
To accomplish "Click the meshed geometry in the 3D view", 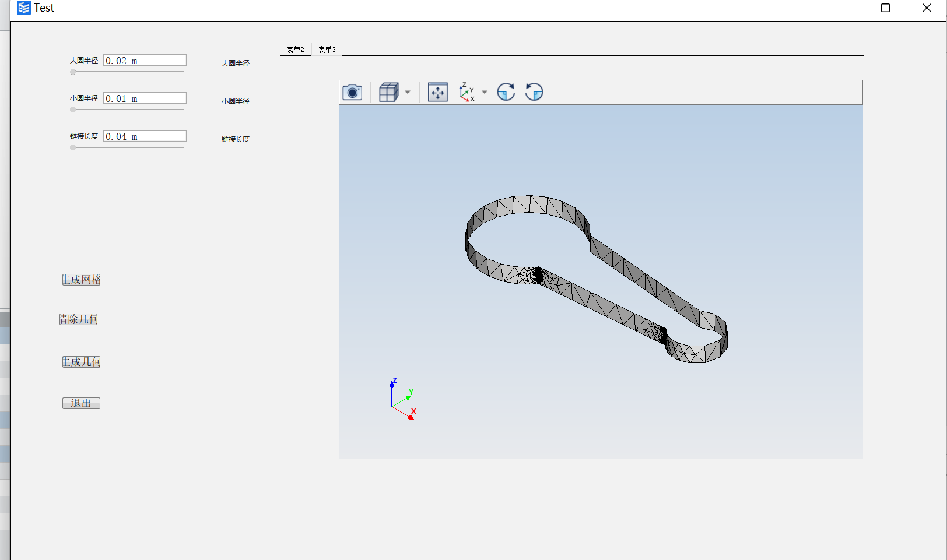I will 596,279.
